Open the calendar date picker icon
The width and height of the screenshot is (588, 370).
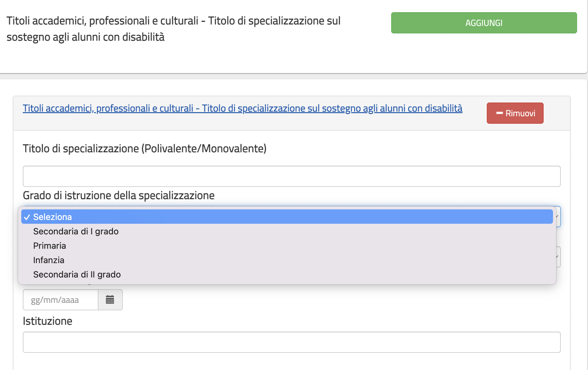click(110, 300)
